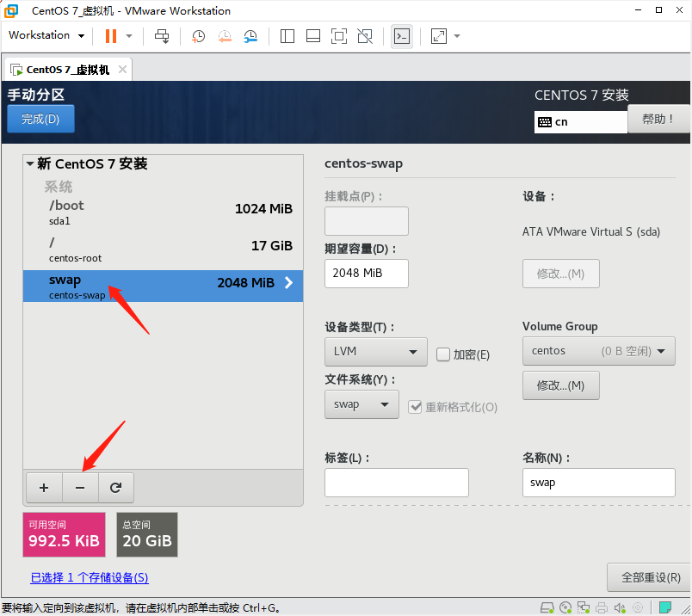Click the 可用空间 992.5 KiB box
Viewport: 692px width, 616px height.
pos(64,534)
